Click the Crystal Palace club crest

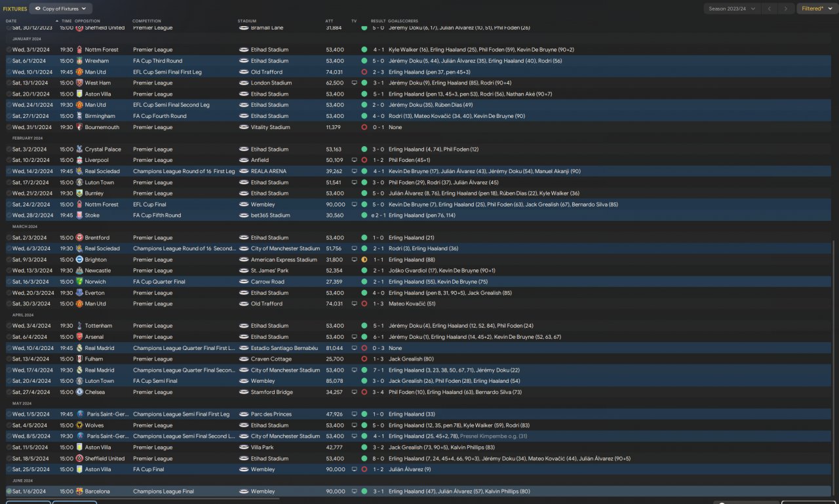pyautogui.click(x=79, y=149)
